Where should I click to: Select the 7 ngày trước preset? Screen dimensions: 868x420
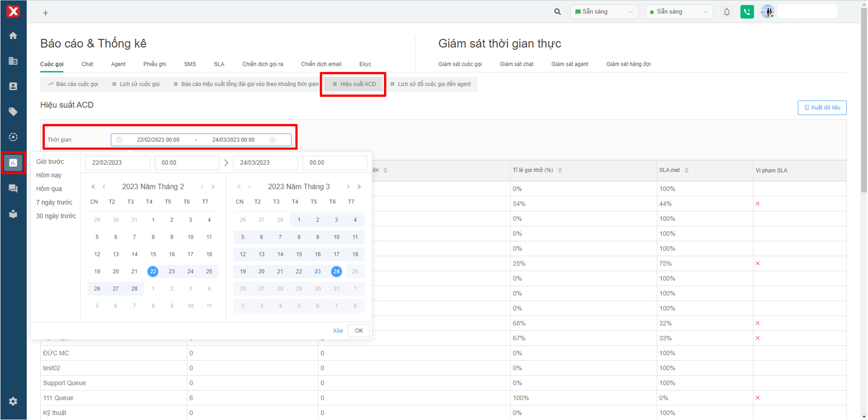[54, 203]
